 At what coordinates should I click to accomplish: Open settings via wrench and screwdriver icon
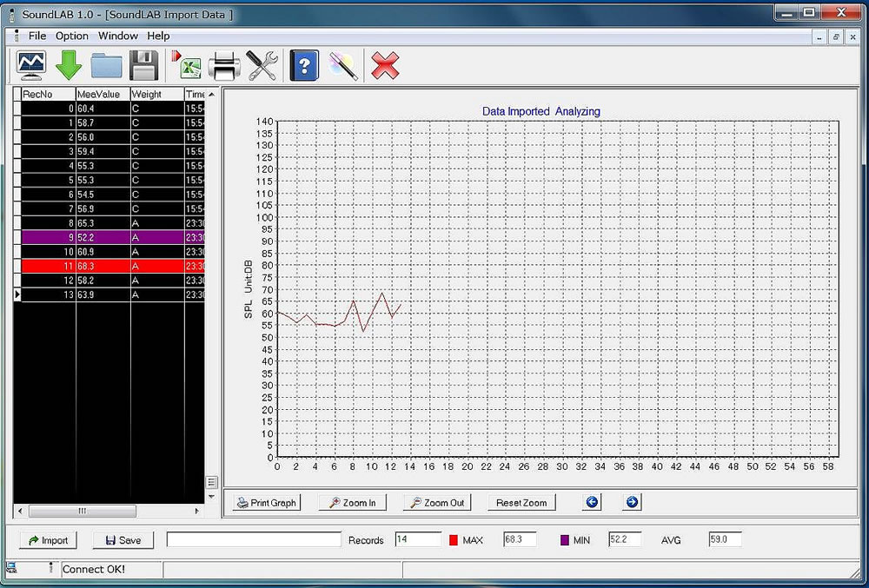pyautogui.click(x=261, y=65)
